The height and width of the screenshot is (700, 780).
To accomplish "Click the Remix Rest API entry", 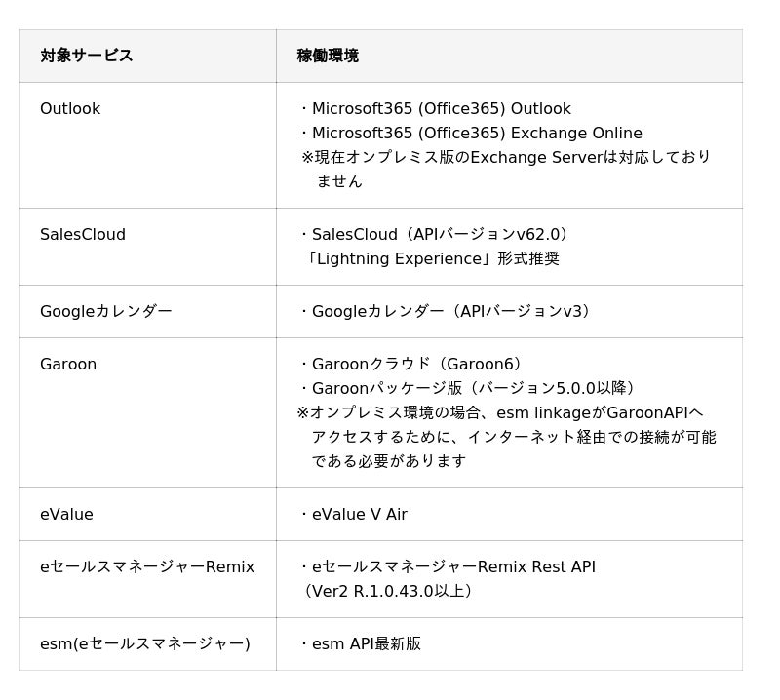I will point(448,567).
